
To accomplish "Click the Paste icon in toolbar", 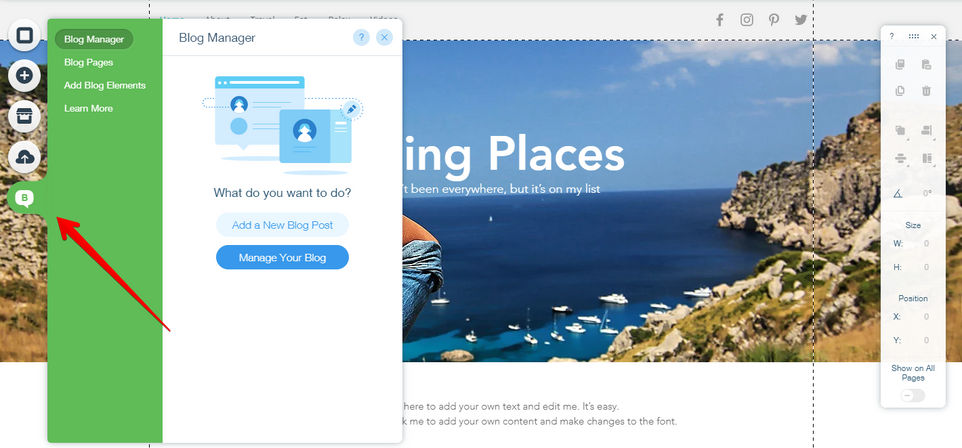I will point(926,64).
